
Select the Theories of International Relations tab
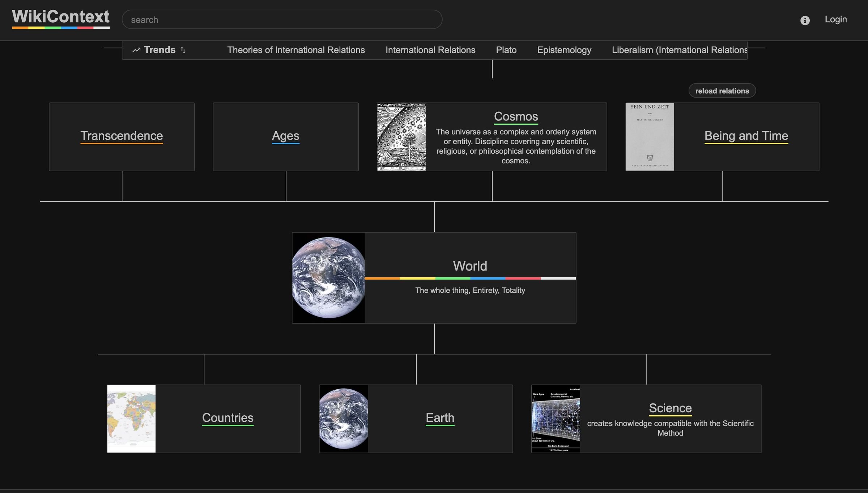point(296,50)
